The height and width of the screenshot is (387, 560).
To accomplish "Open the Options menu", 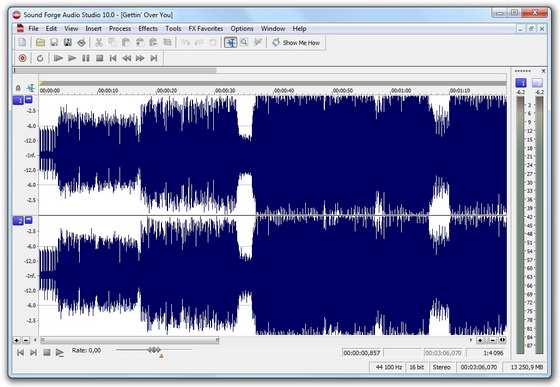I will pyautogui.click(x=242, y=29).
